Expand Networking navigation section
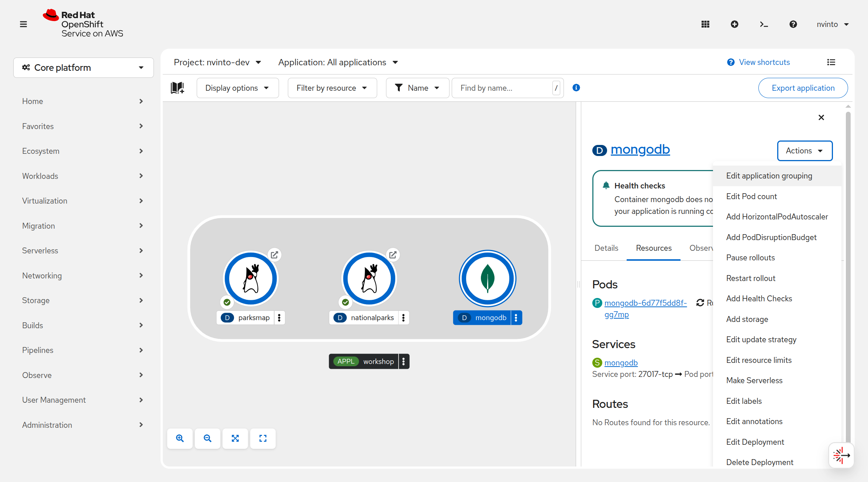This screenshot has height=482, width=868. 83,275
